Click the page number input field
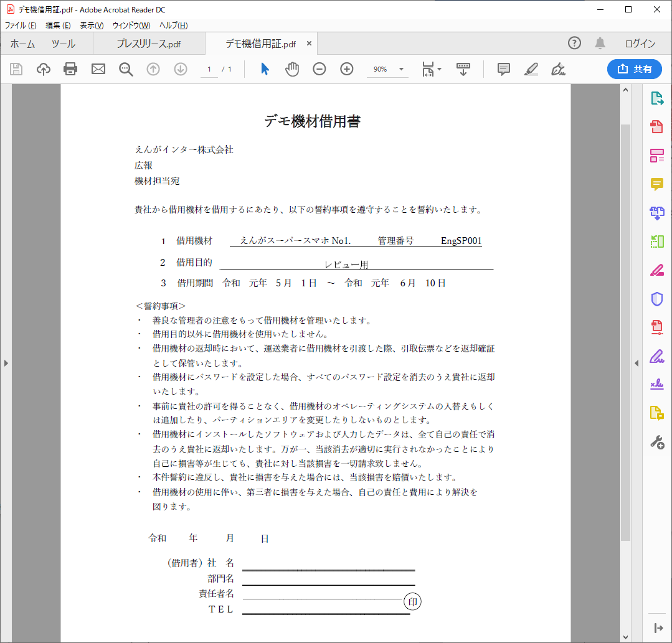The image size is (672, 643). coord(209,69)
